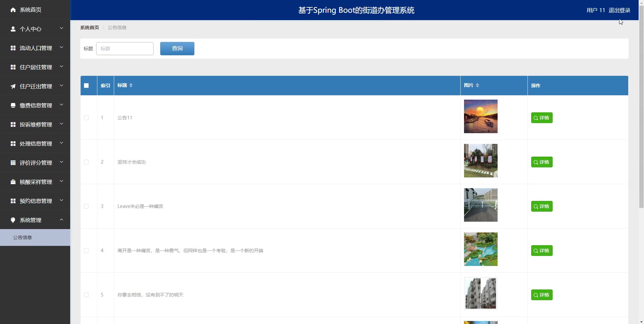Select the person icon for 个人中心
The width and height of the screenshot is (644, 324).
pyautogui.click(x=13, y=29)
